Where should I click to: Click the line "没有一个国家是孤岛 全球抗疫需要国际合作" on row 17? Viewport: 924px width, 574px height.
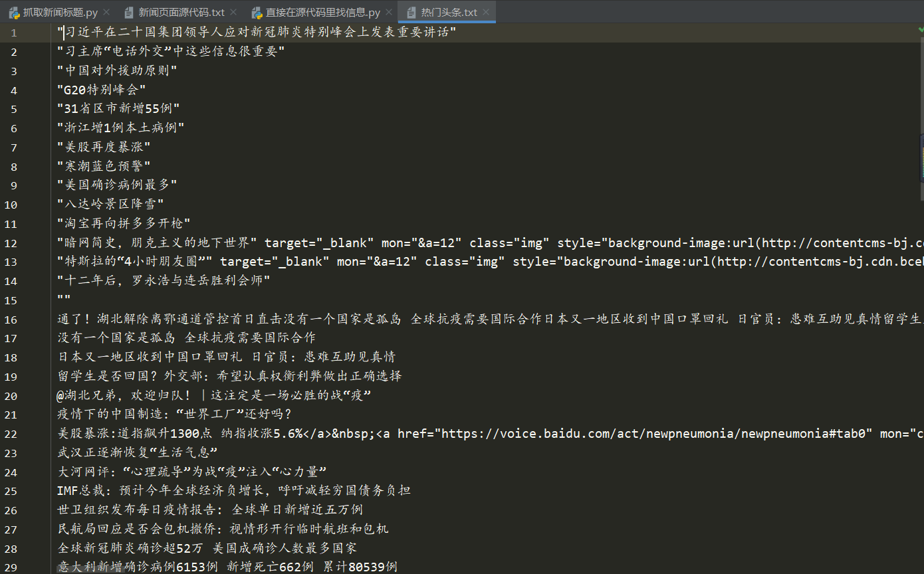(186, 338)
